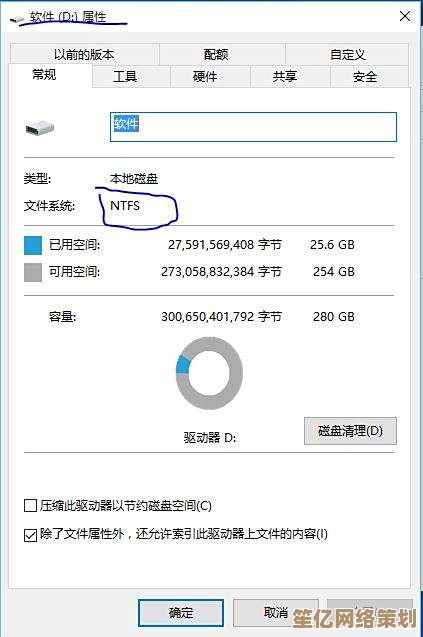Screen dimensions: 423x637
Task: Click the 磁盘清理(D) button
Action: (x=350, y=431)
